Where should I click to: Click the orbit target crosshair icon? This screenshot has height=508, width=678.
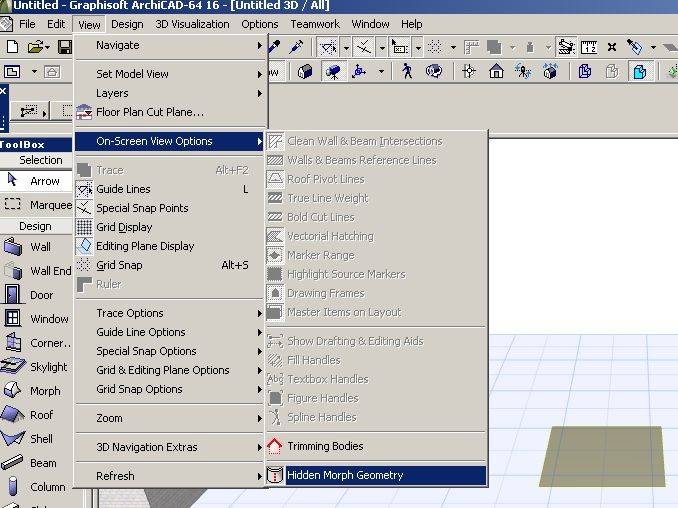pyautogui.click(x=469, y=71)
